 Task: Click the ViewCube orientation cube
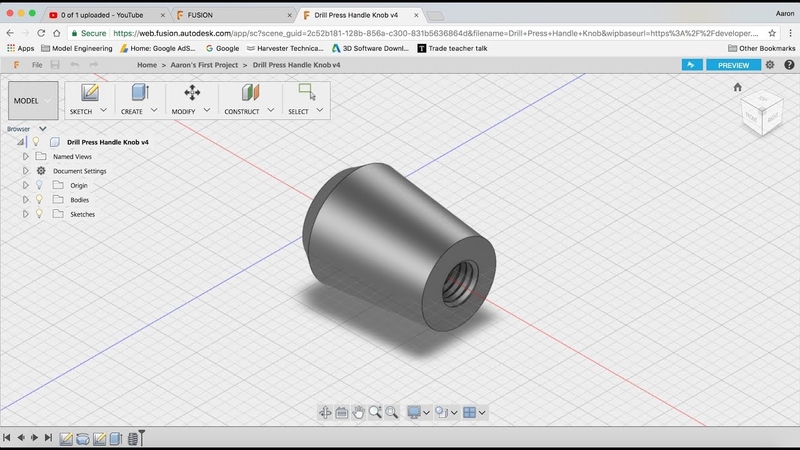[x=762, y=113]
